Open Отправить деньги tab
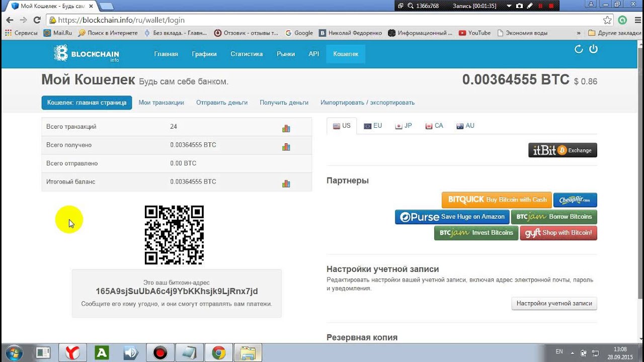This screenshot has width=644, height=362. point(222,103)
